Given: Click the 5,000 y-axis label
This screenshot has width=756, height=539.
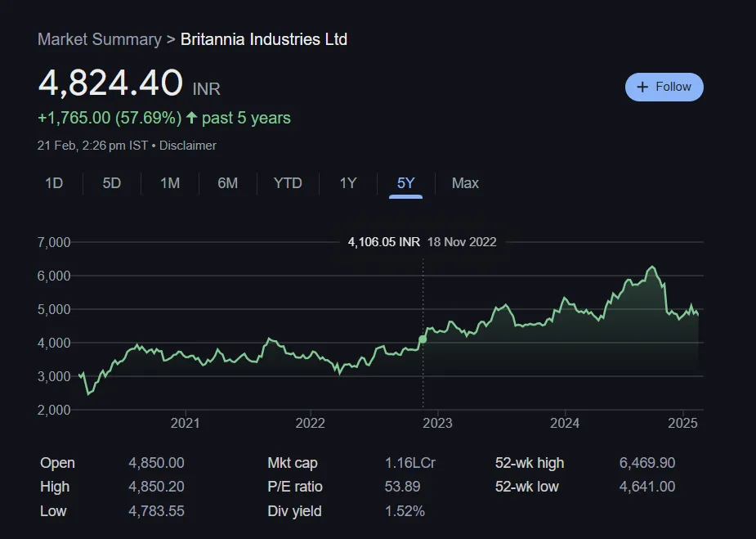Looking at the screenshot, I should (54, 309).
